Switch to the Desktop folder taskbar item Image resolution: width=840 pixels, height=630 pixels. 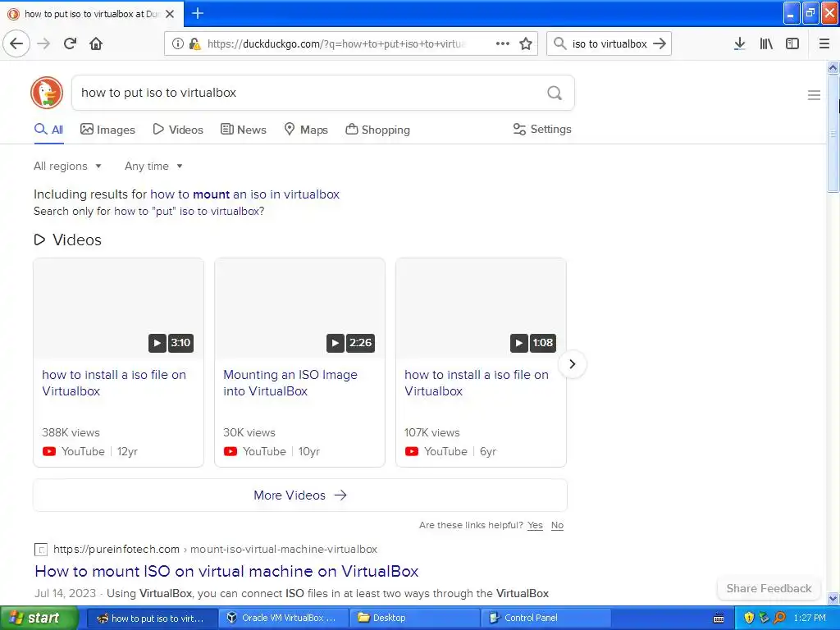click(x=414, y=619)
